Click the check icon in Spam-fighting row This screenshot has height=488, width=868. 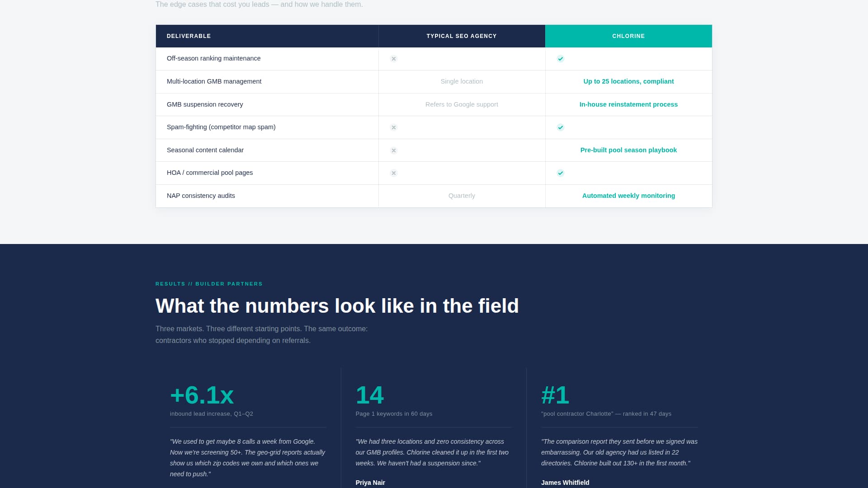click(561, 127)
